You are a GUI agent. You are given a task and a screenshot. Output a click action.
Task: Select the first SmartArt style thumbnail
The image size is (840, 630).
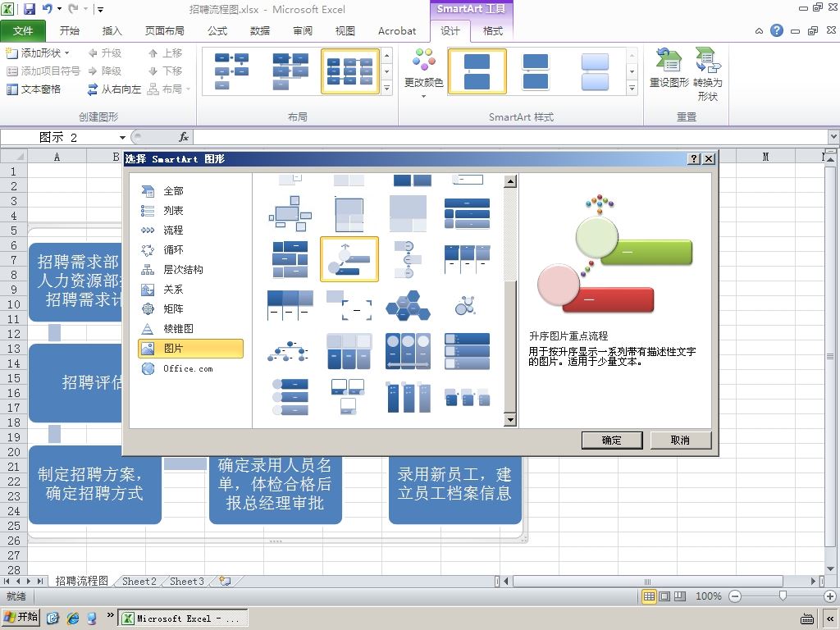click(477, 71)
